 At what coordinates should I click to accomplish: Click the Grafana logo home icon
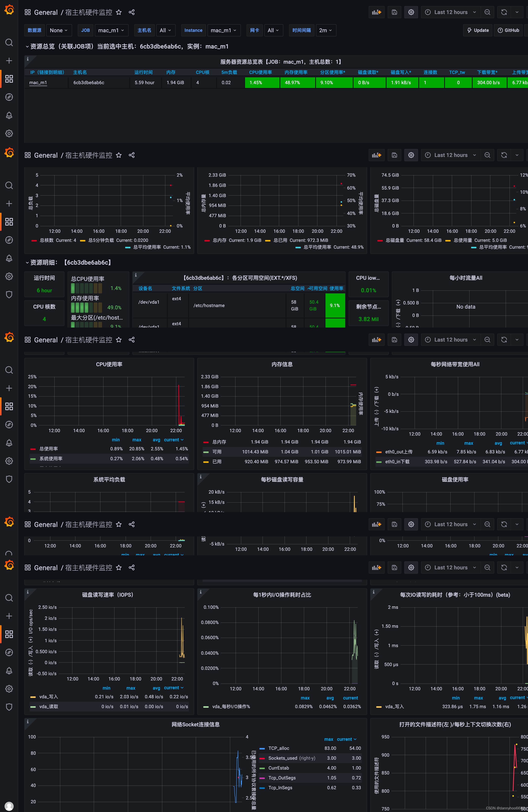click(x=9, y=10)
